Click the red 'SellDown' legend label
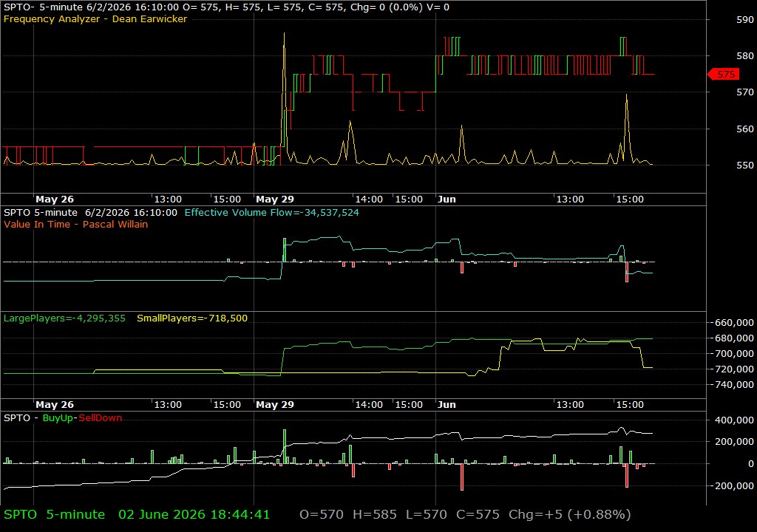 pos(101,418)
